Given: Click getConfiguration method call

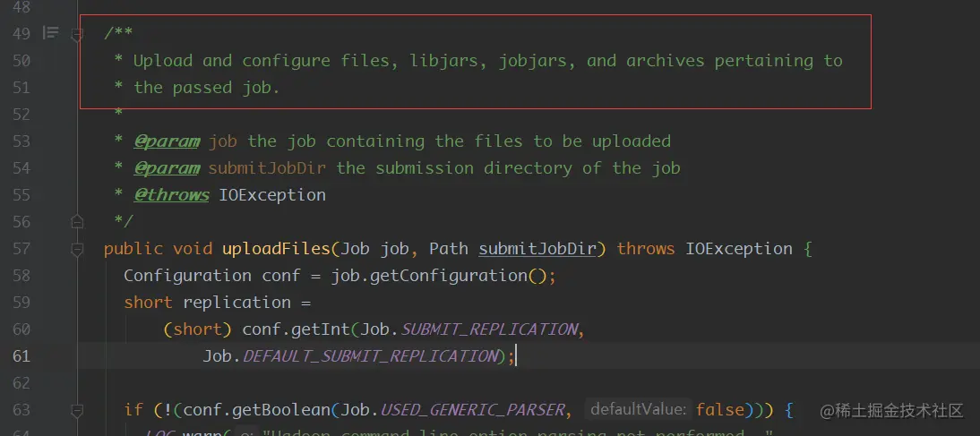Looking at the screenshot, I should pyautogui.click(x=450, y=276).
